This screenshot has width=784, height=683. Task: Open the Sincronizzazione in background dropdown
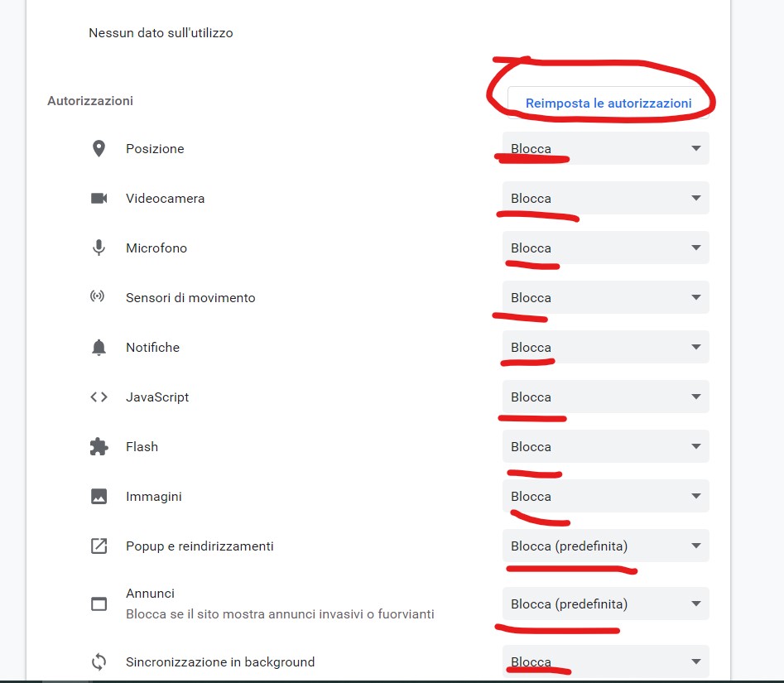(605, 661)
